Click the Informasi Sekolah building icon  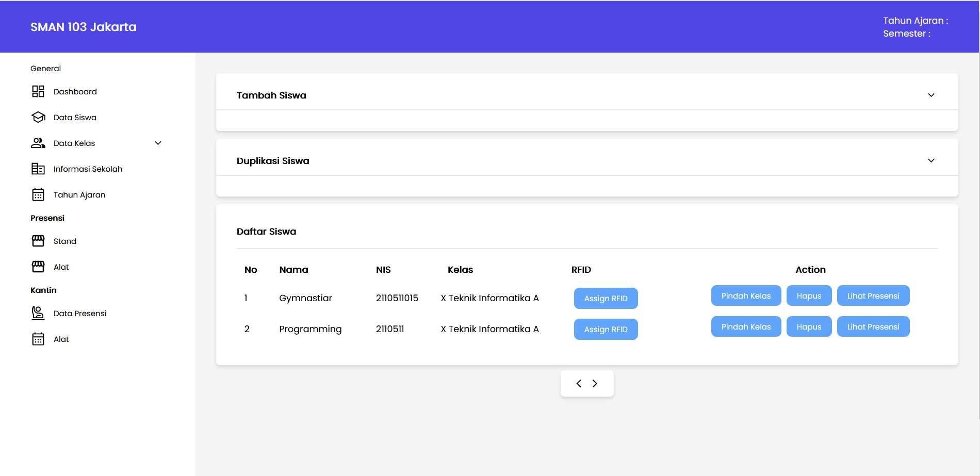[38, 169]
